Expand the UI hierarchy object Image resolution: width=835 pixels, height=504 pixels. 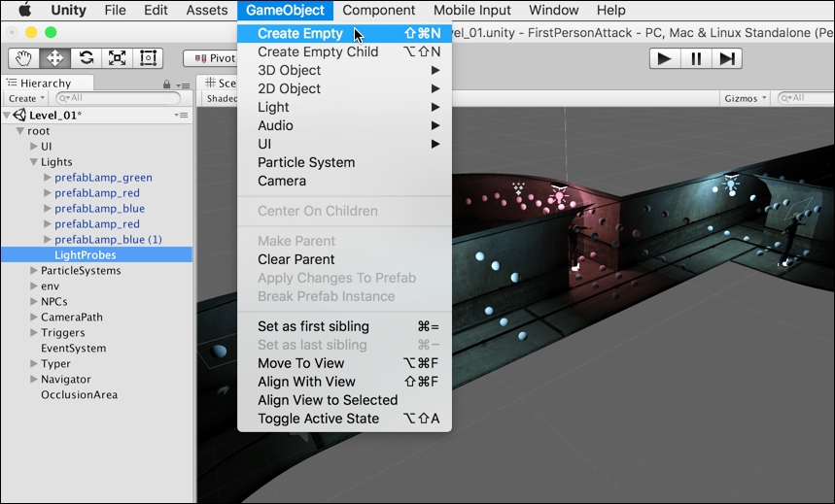click(x=34, y=146)
